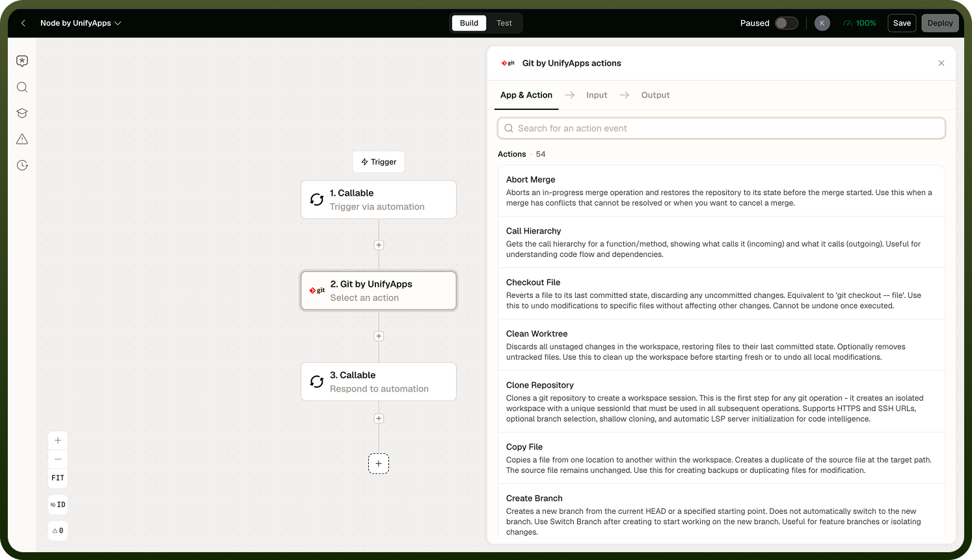Click the Trigger label button
Viewport: 972px width, 560px height.
(379, 162)
